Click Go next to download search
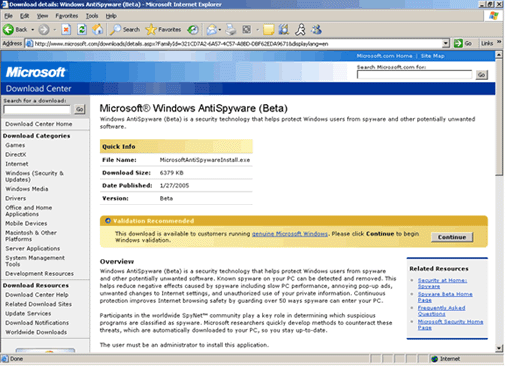Screen dimensions: 505x366 [80, 109]
